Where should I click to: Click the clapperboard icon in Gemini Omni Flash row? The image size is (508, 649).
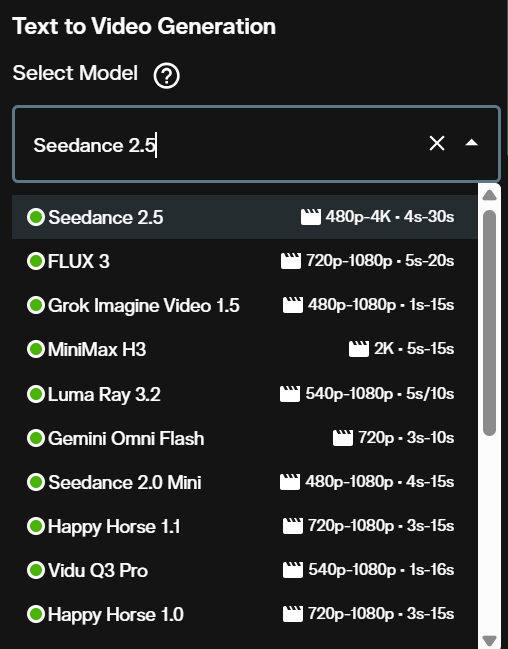(343, 438)
